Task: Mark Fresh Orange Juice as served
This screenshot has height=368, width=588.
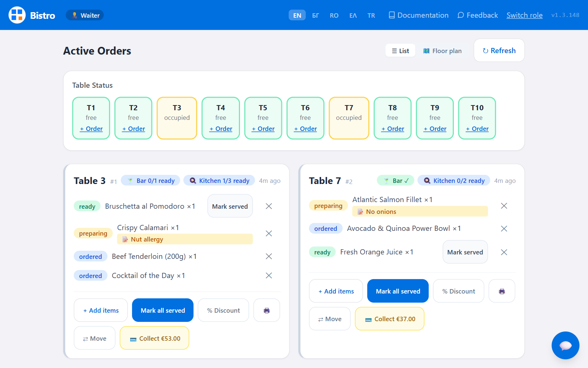Action: tap(465, 252)
